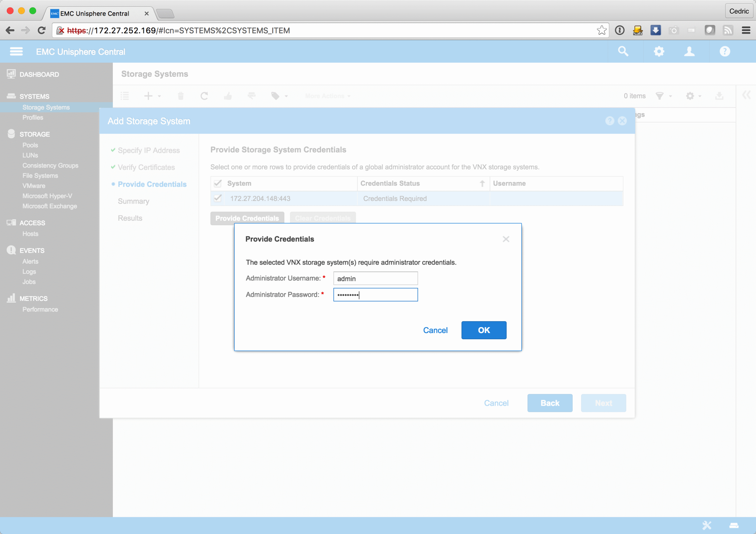756x534 pixels.
Task: Click the Dashboard monitor icon
Action: click(11, 74)
